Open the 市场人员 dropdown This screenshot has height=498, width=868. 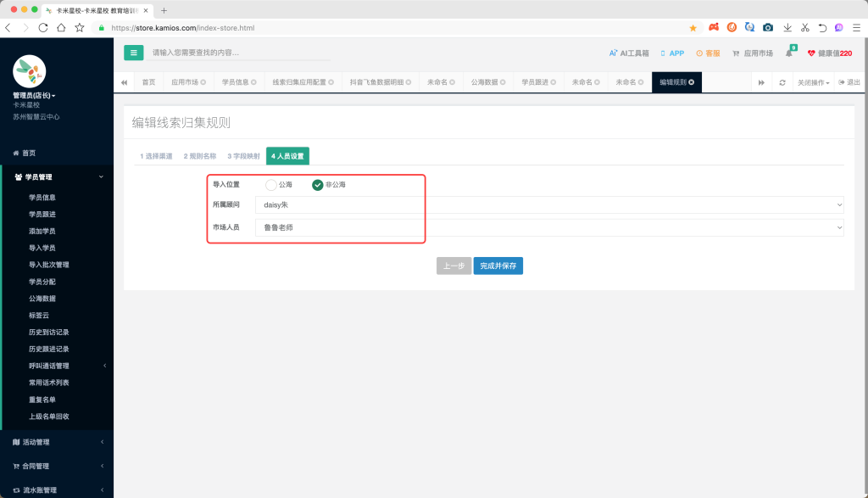(x=548, y=227)
